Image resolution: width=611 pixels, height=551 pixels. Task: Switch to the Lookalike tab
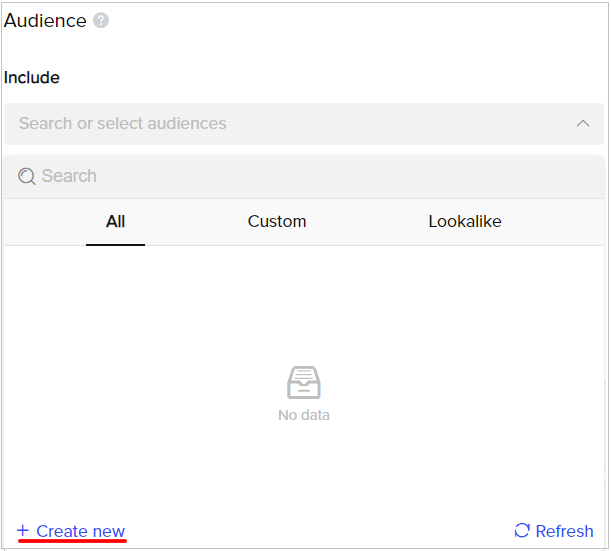coord(465,222)
